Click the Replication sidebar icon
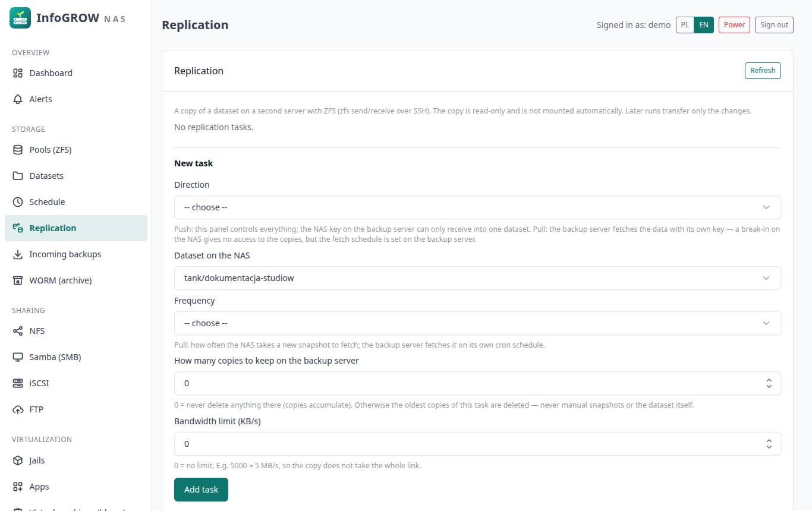Image resolution: width=812 pixels, height=511 pixels. [18, 228]
